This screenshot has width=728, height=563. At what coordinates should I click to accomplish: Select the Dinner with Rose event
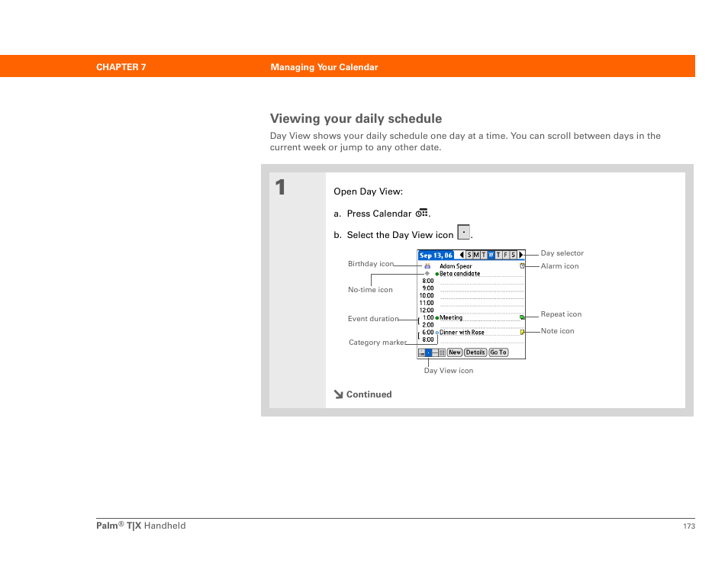click(462, 333)
